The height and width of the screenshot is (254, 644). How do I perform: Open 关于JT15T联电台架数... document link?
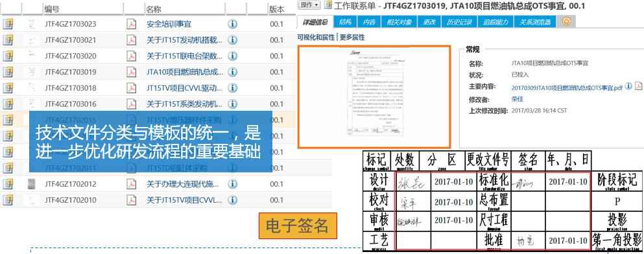click(x=184, y=56)
